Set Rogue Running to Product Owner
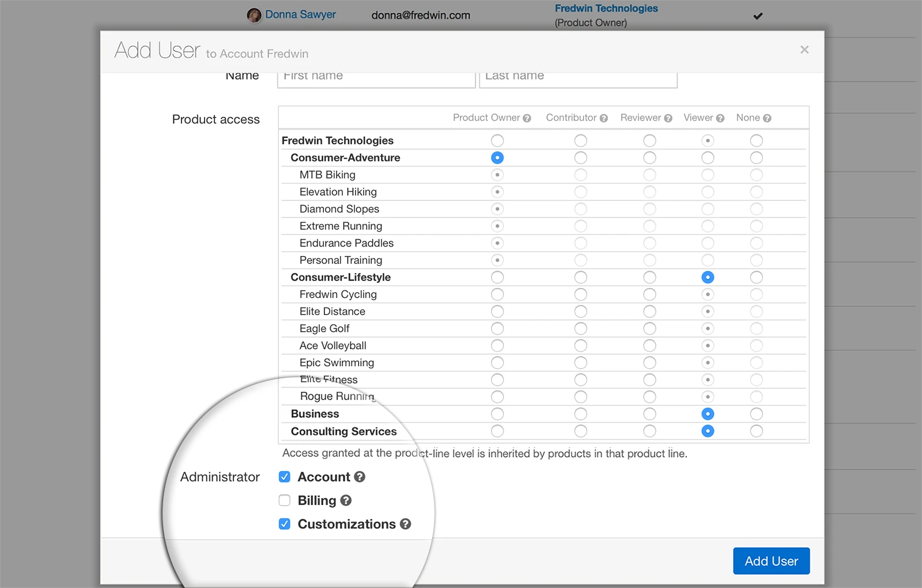Image resolution: width=922 pixels, height=588 pixels. [x=497, y=397]
